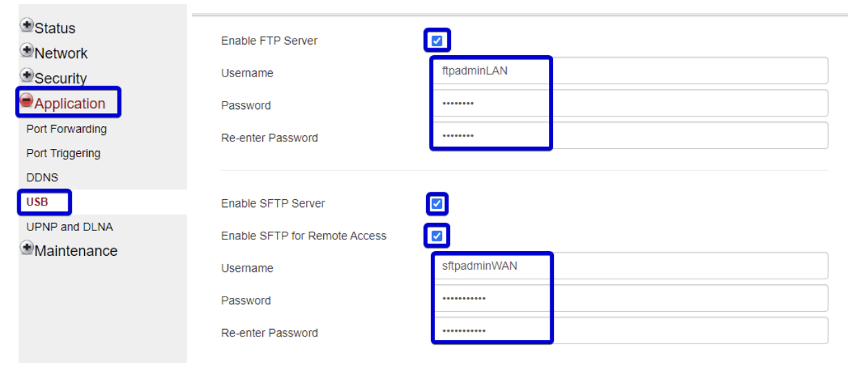Viewport: 868px width, 380px height.
Task: Collapse the Application section minus icon
Action: (x=27, y=101)
